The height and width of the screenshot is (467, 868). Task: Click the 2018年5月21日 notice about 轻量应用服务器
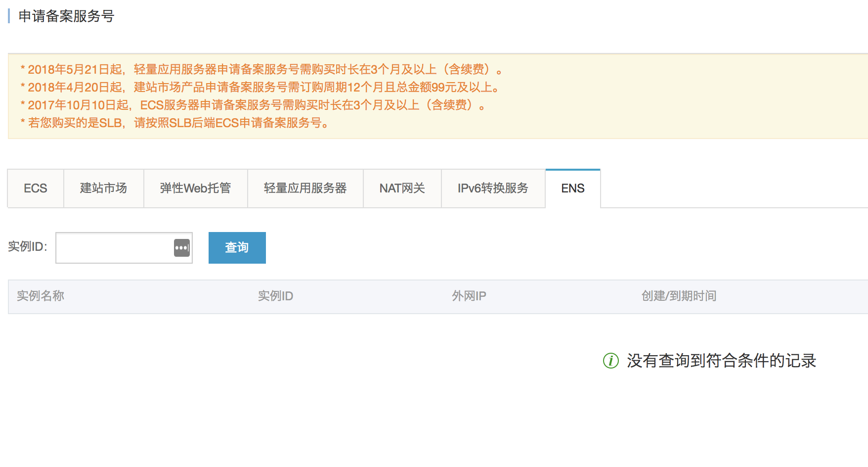262,69
